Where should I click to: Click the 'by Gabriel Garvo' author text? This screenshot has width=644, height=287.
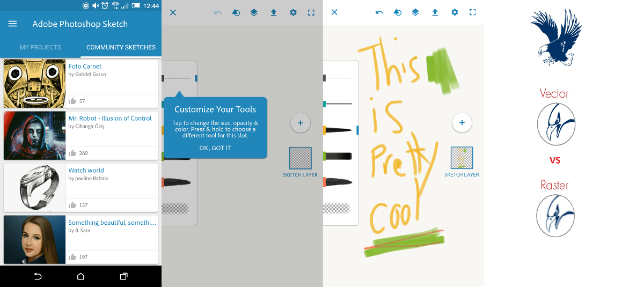point(87,75)
